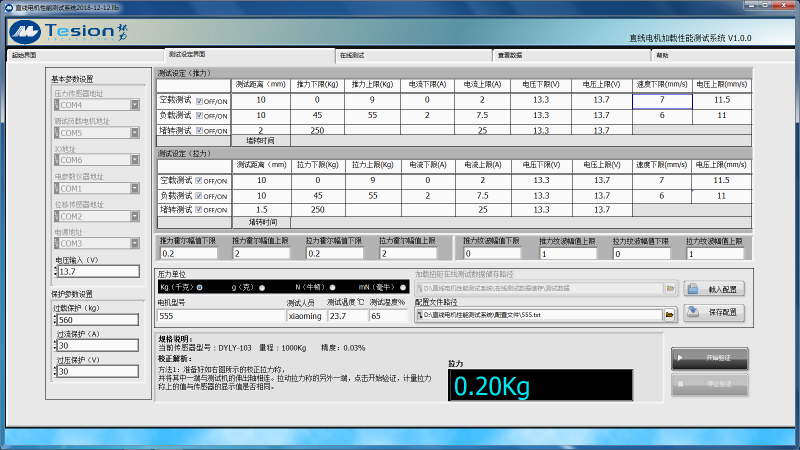Viewport: 800px width, 450px height.
Task: Toggle OFF/ON checkbox for push-force 堵转测试
Action: (200, 130)
